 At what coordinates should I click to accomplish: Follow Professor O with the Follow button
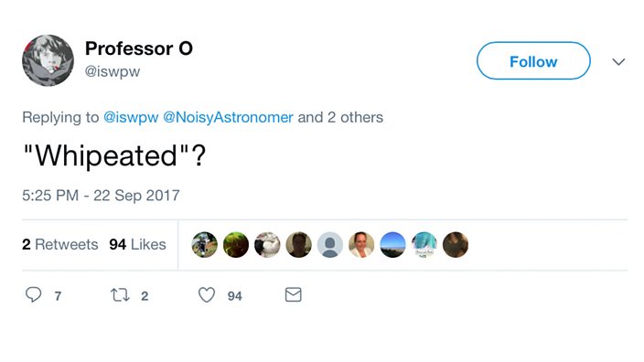(533, 60)
